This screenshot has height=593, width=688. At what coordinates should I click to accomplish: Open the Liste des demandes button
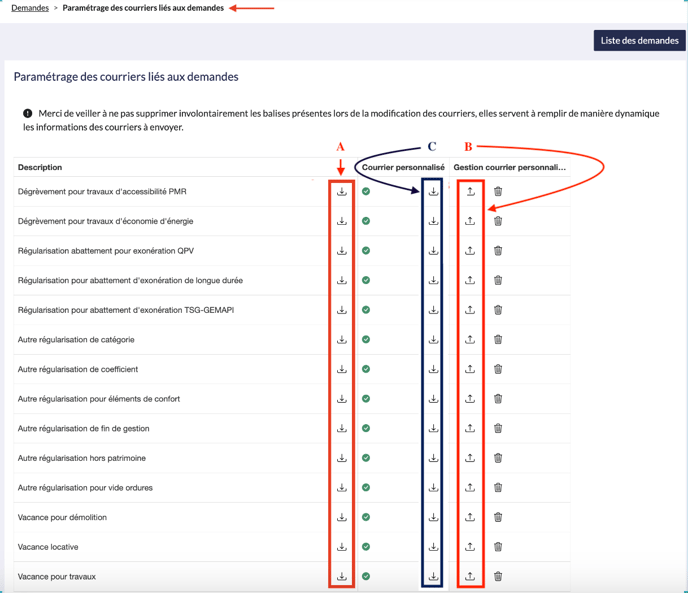click(x=639, y=41)
